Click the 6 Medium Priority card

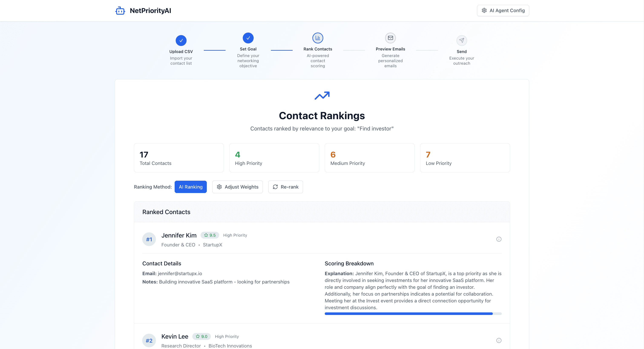tap(369, 158)
